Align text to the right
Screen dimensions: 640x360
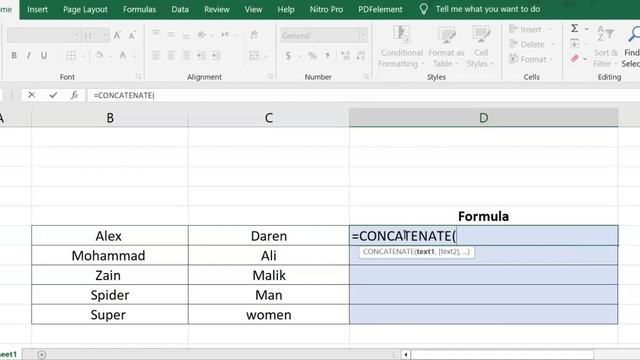(x=186, y=55)
